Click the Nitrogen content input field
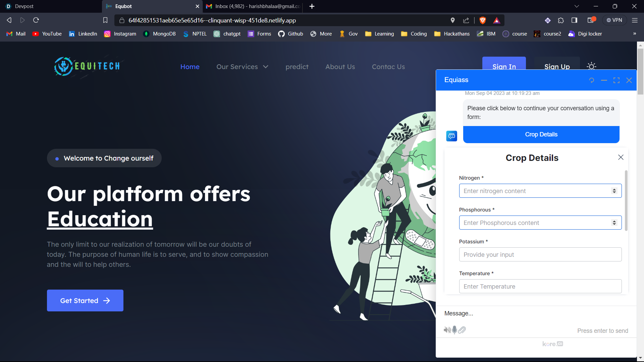 click(535, 191)
